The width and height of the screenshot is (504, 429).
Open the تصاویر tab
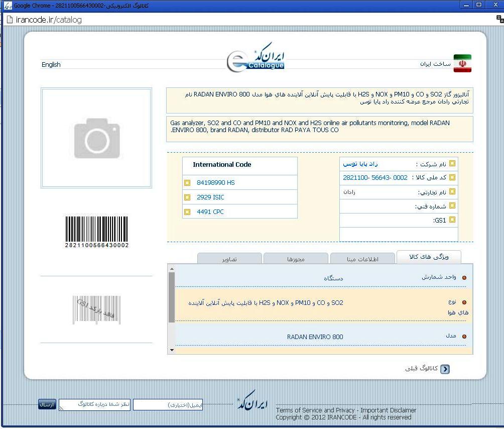coord(229,259)
